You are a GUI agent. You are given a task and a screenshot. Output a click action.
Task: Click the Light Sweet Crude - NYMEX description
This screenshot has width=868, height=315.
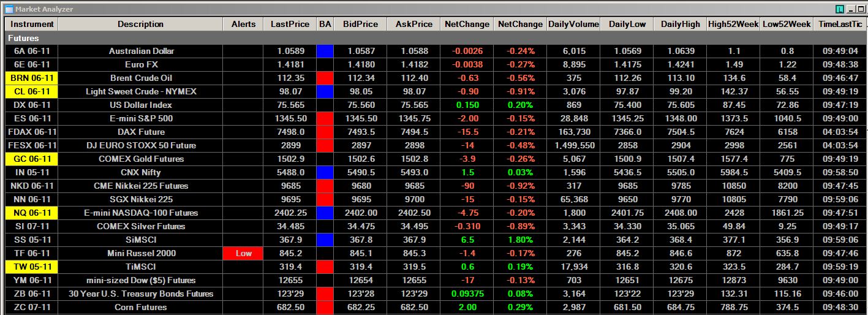coord(141,91)
